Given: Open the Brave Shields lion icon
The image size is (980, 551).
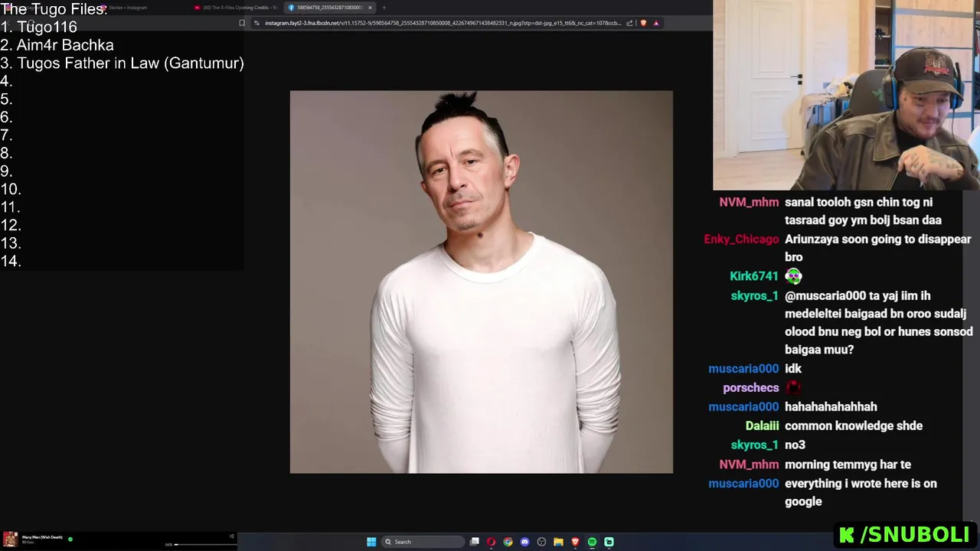Looking at the screenshot, I should 643,23.
